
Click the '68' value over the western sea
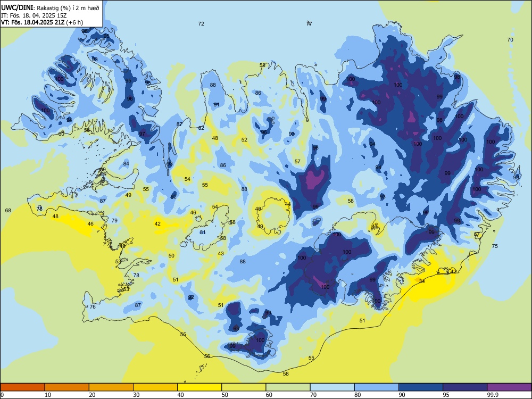(x=8, y=211)
